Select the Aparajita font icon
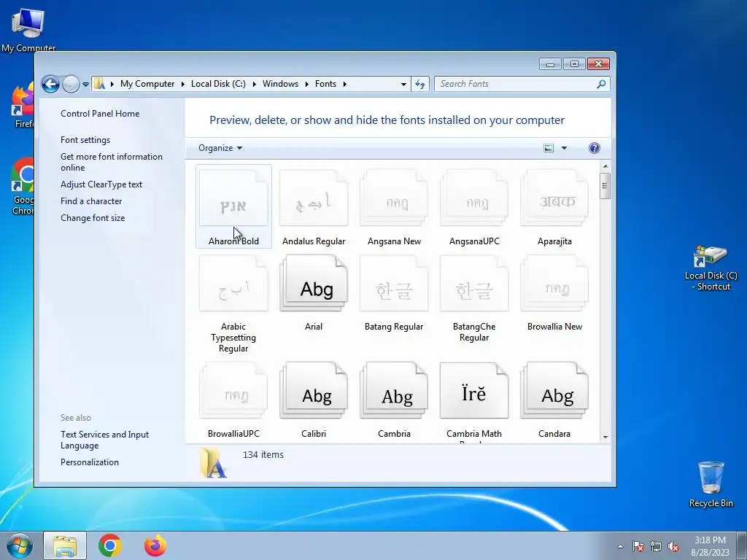747x560 pixels. (x=554, y=198)
